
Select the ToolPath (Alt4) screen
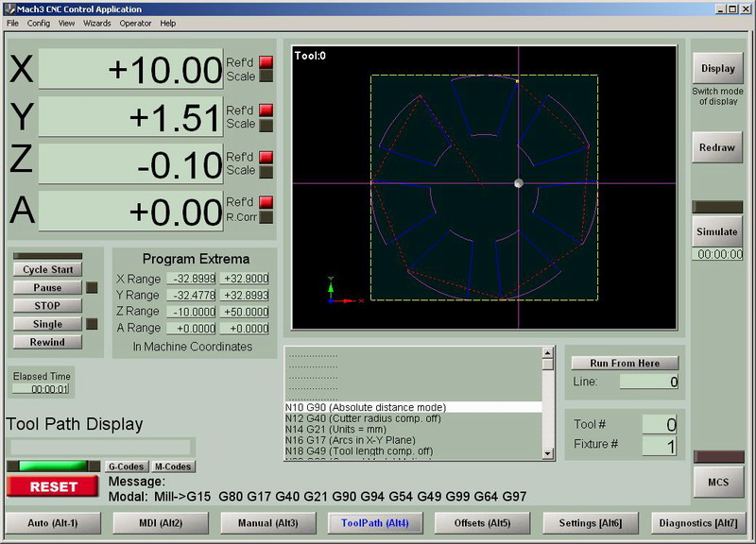pyautogui.click(x=375, y=523)
